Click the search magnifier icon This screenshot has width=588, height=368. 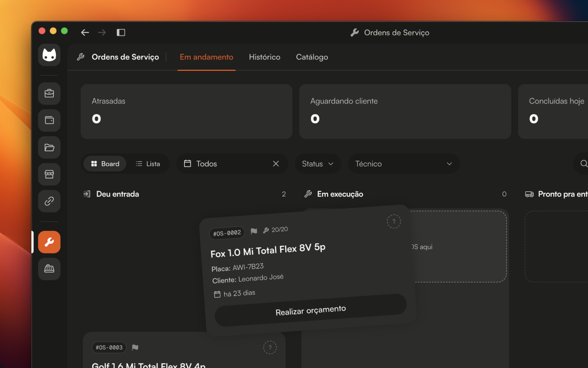(584, 163)
